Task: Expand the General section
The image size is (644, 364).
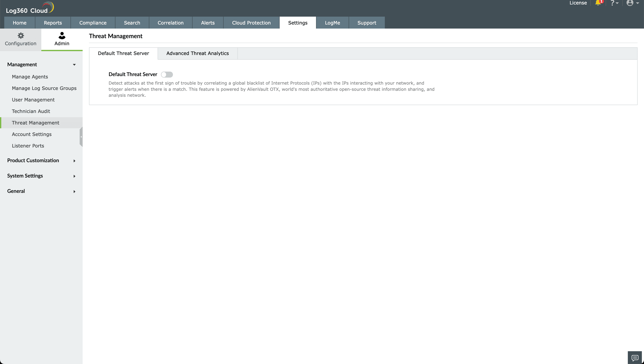Action: click(x=74, y=192)
